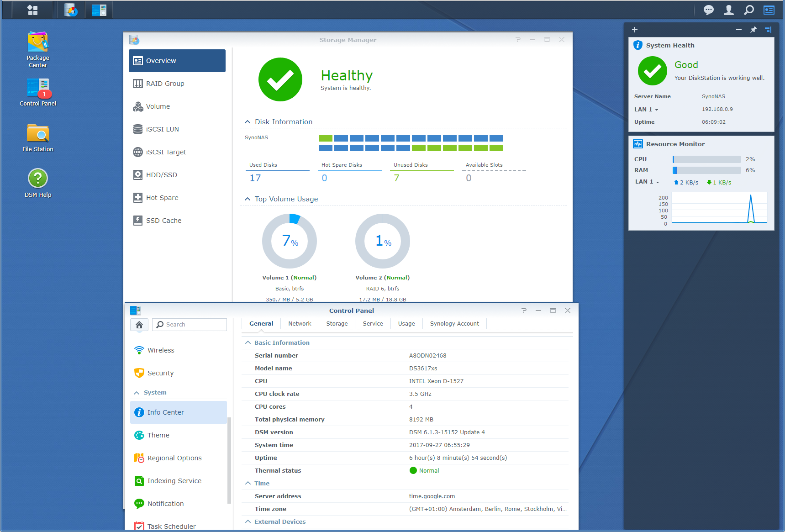Switch to Storage Manager taskbar icon
785x532 pixels.
[71, 10]
